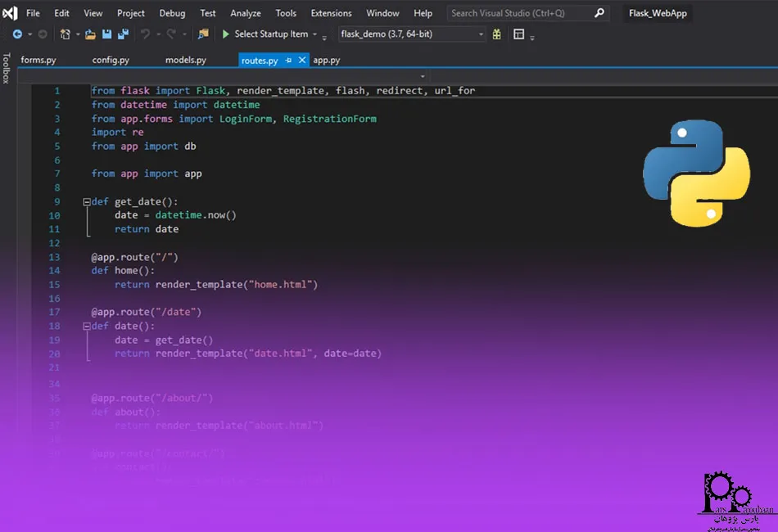Viewport: 778px width, 532px height.
Task: Switch to the models.py tab
Action: [x=186, y=61]
